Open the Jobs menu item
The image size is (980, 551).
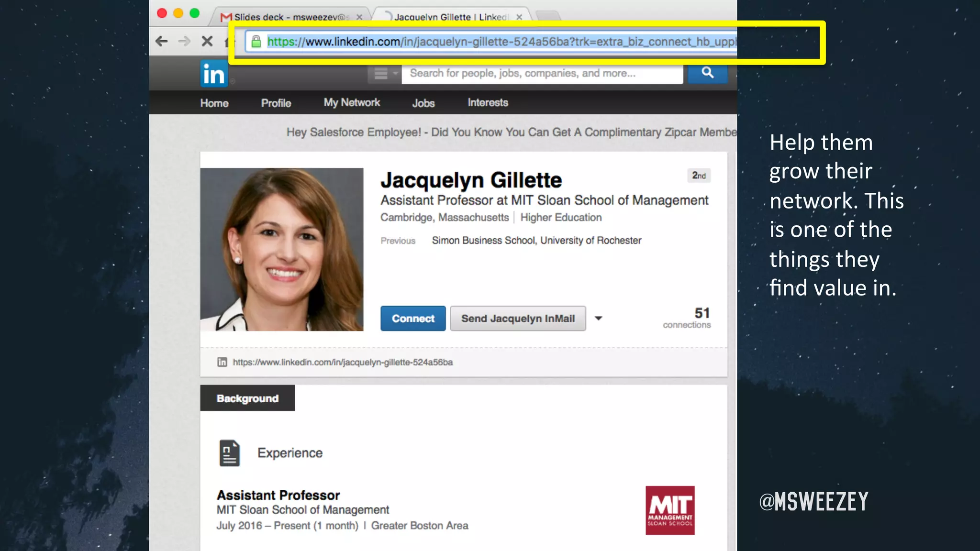pyautogui.click(x=423, y=103)
